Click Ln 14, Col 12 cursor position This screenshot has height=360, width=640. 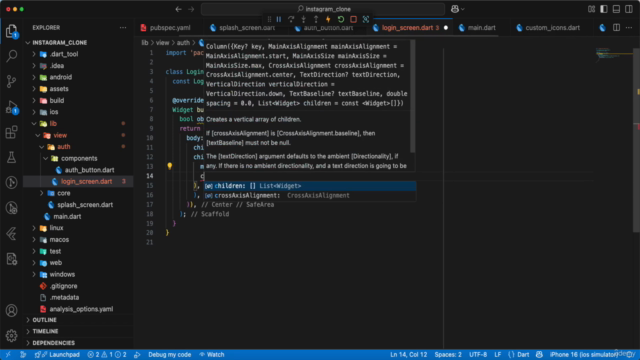point(409,355)
